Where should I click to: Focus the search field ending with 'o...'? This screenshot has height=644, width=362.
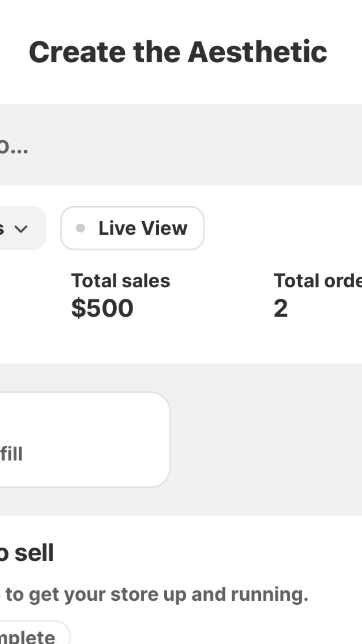181,145
